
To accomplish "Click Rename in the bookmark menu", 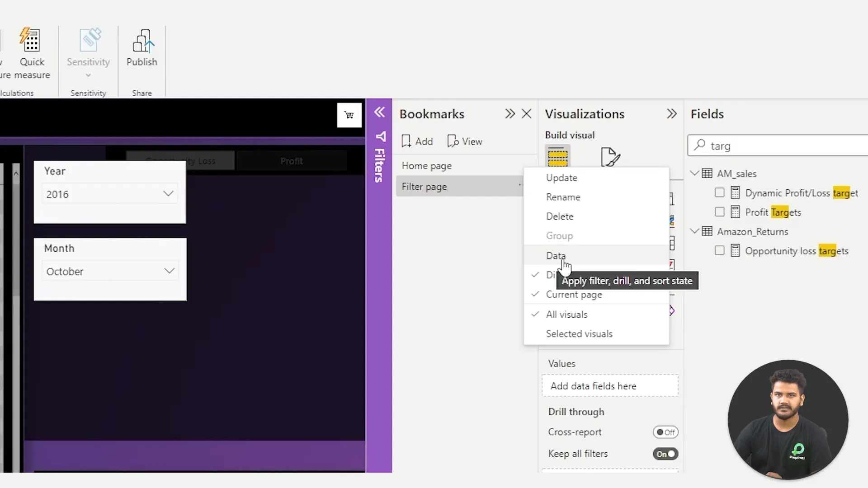I will coord(563,197).
